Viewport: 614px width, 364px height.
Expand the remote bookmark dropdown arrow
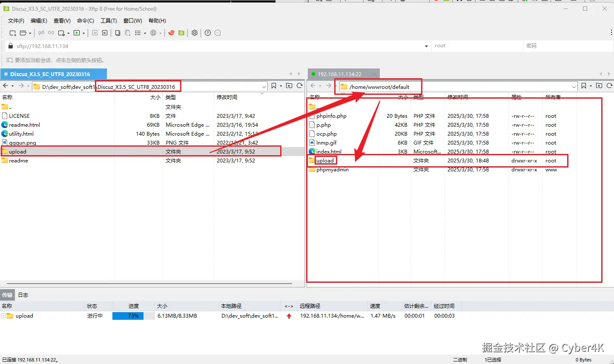(x=591, y=86)
